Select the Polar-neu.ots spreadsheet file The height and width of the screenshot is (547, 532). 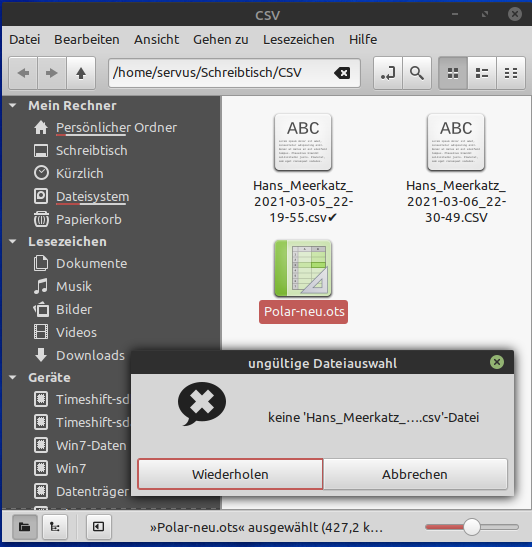(303, 282)
